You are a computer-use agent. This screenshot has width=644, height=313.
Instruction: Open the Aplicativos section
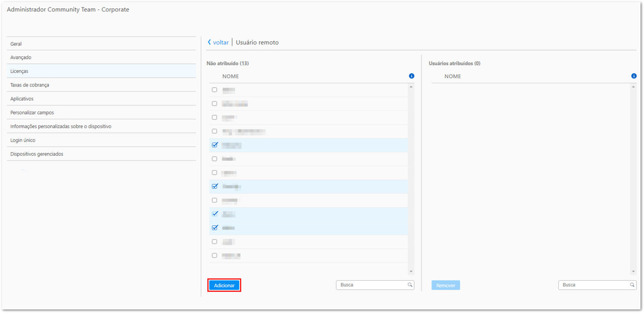pos(101,99)
